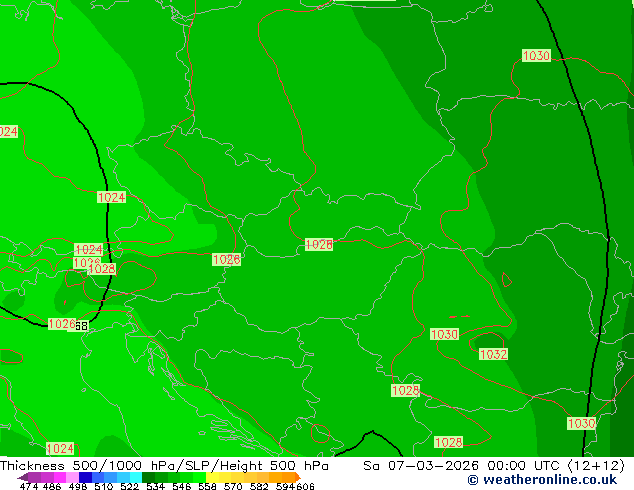
Task: Click the darkest green legend swatch above 534
Action: click(148, 477)
